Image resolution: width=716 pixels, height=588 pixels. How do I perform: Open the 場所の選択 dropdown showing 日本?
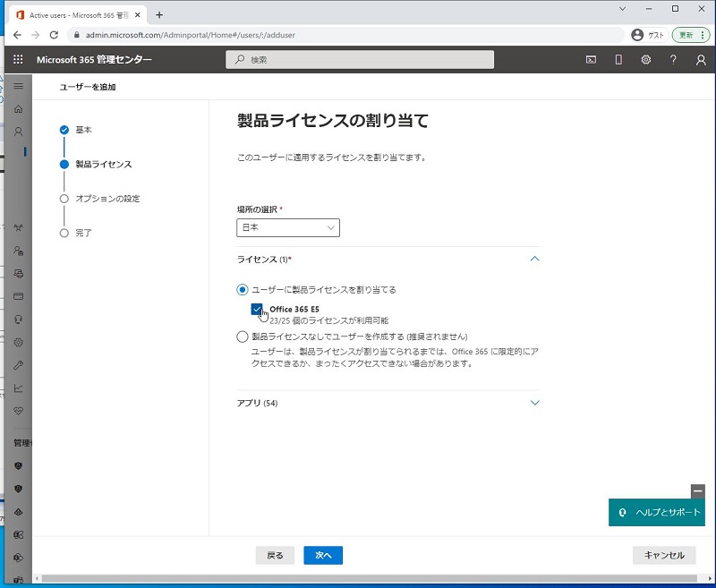[288, 228]
